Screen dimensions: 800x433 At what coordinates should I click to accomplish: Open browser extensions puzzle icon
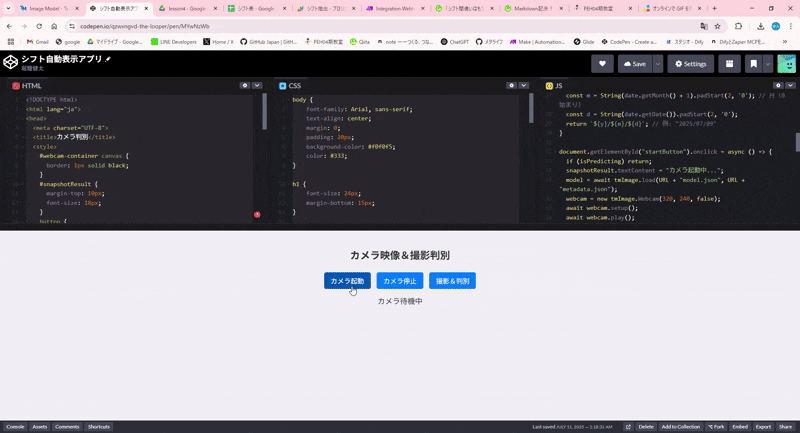pyautogui.click(x=738, y=26)
